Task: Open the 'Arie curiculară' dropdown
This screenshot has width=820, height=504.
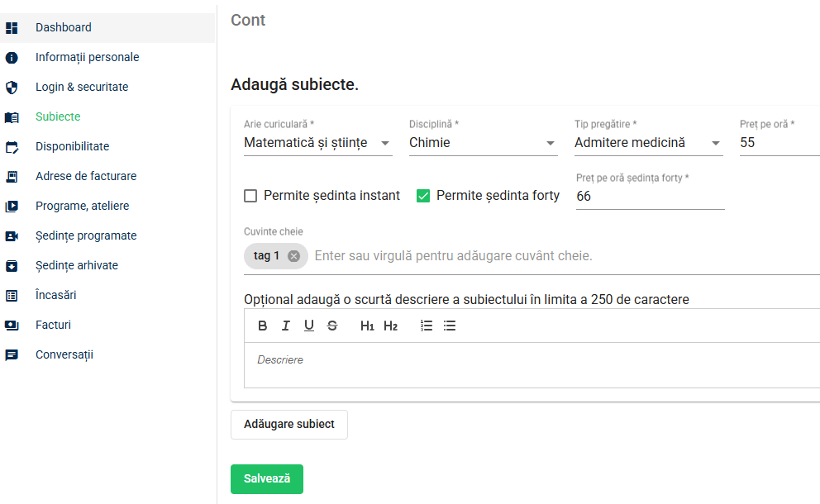Action: point(318,143)
